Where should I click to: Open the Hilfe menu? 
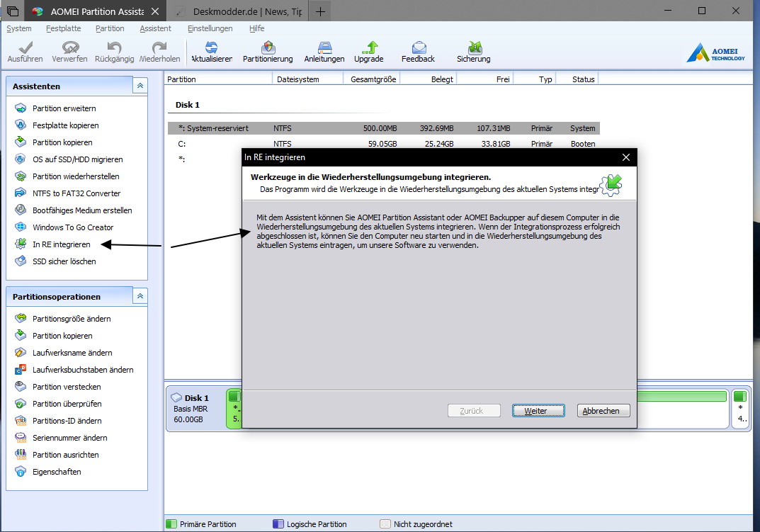click(x=257, y=28)
